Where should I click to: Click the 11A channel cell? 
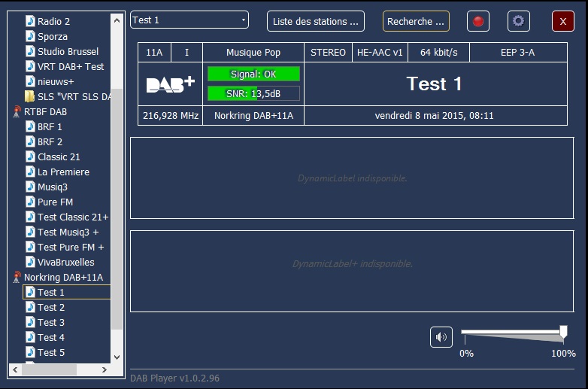[x=154, y=52]
